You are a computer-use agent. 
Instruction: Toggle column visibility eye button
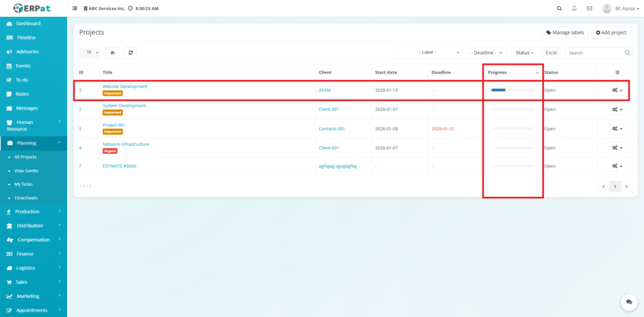pyautogui.click(x=112, y=53)
